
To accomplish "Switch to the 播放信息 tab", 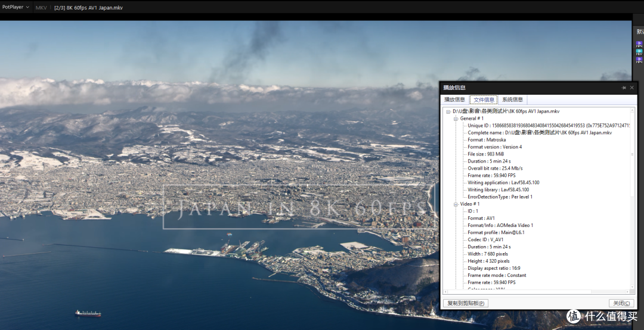I will pos(454,99).
